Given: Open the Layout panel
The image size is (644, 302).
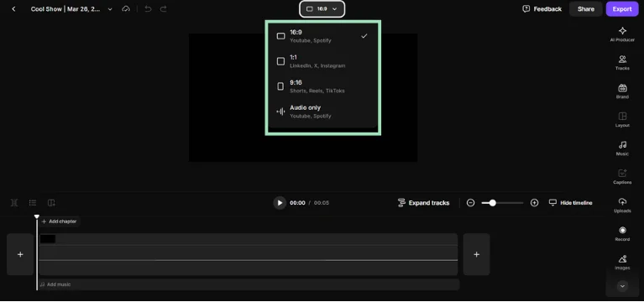Looking at the screenshot, I should point(622,119).
